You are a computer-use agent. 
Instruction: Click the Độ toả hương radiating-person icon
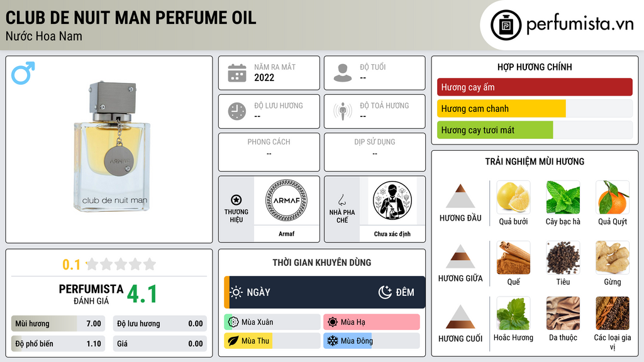point(343,111)
